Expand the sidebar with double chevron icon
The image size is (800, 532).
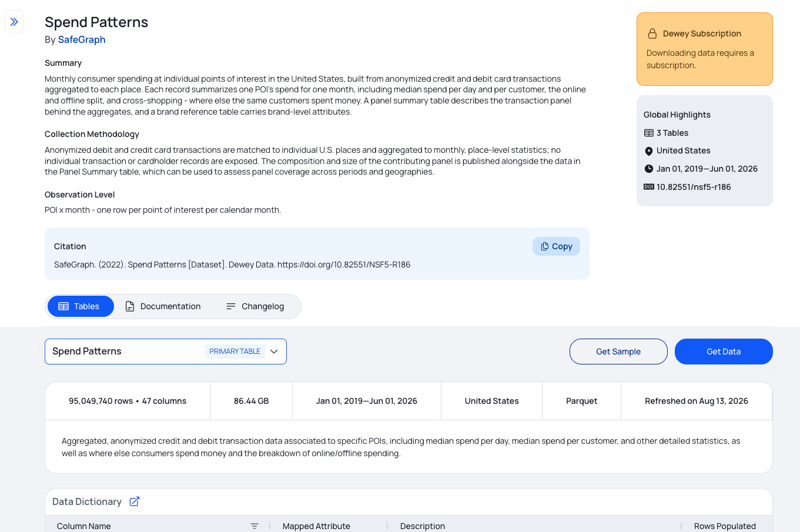(x=14, y=22)
